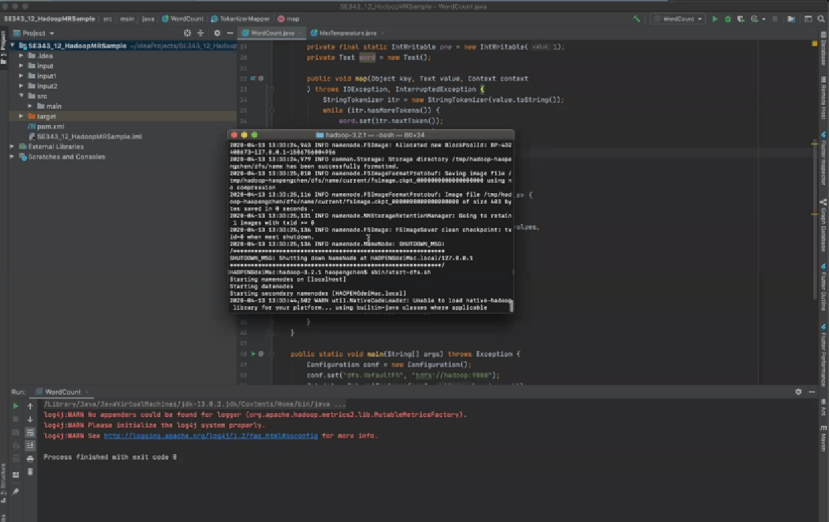Click the locate file crosshair icon in Project panel
Viewport: 830px width, 522px height.
(187, 33)
